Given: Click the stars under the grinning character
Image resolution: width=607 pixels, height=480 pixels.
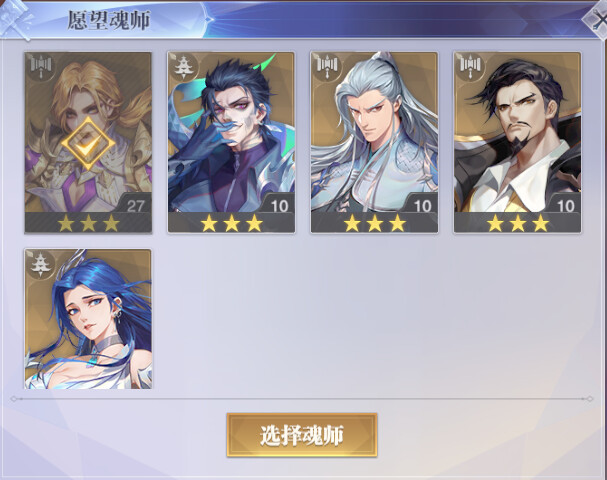Looking at the screenshot, I should (x=231, y=223).
